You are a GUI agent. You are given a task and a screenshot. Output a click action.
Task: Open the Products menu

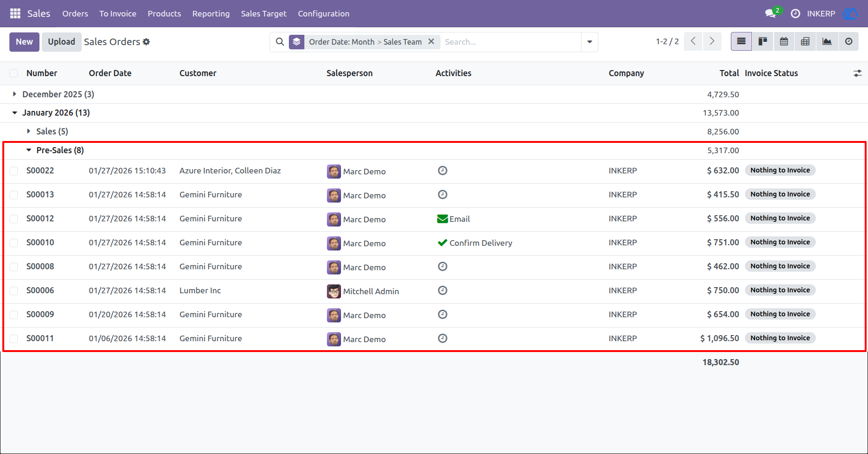(164, 14)
